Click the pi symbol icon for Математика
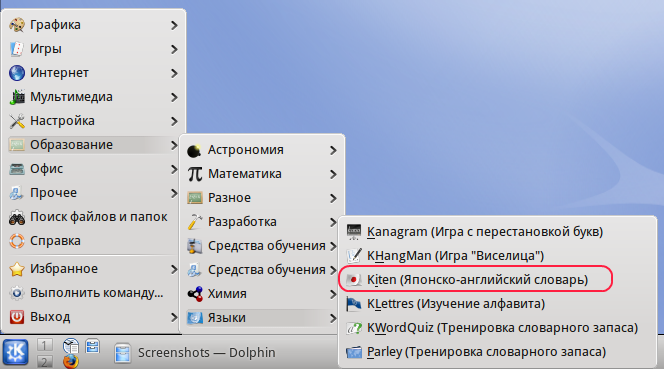The image size is (664, 369). 195,174
